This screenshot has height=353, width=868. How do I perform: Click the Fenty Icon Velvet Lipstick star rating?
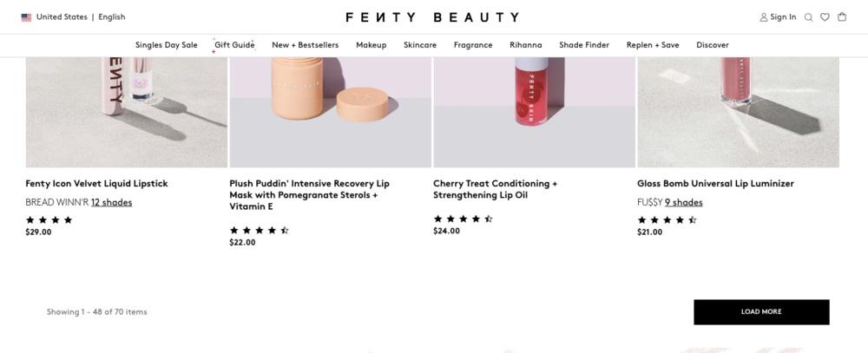coord(49,220)
